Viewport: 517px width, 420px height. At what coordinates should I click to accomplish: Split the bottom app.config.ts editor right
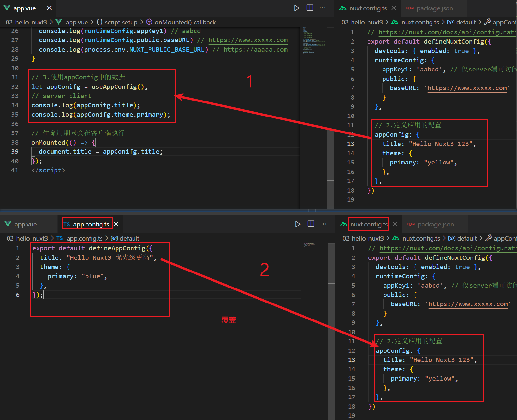pos(311,224)
